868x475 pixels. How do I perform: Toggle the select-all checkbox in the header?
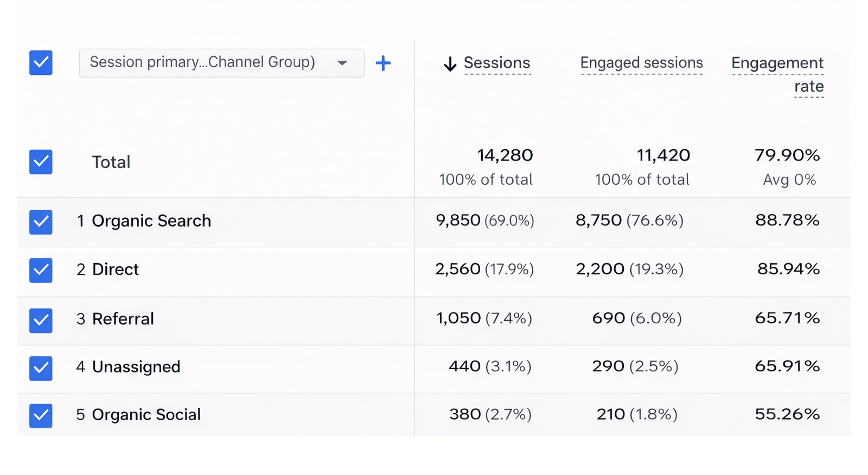[41, 63]
